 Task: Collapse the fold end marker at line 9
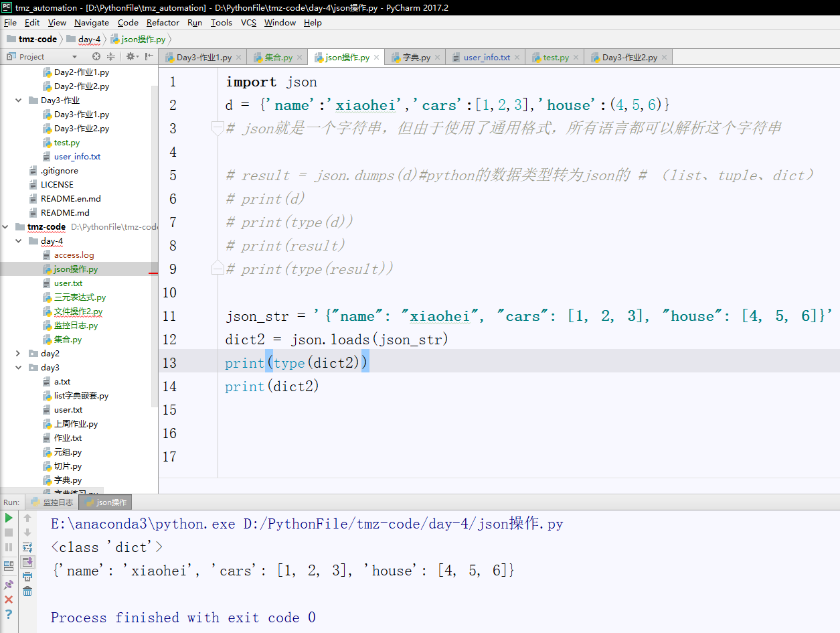pyautogui.click(x=217, y=269)
